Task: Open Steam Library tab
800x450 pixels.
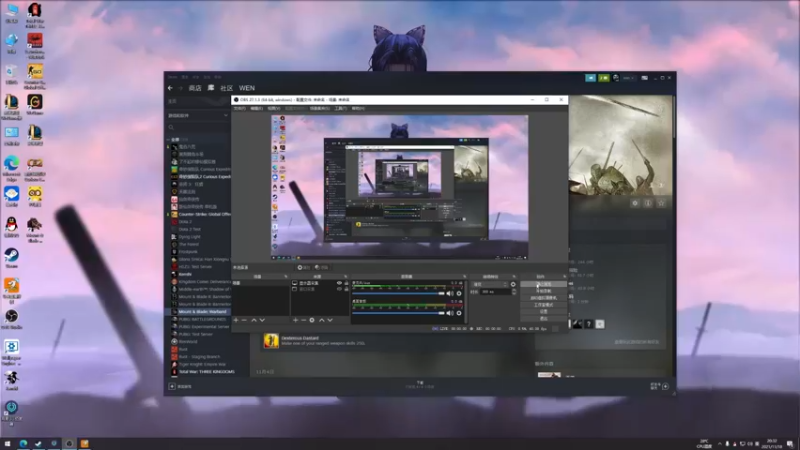Action: (211, 88)
